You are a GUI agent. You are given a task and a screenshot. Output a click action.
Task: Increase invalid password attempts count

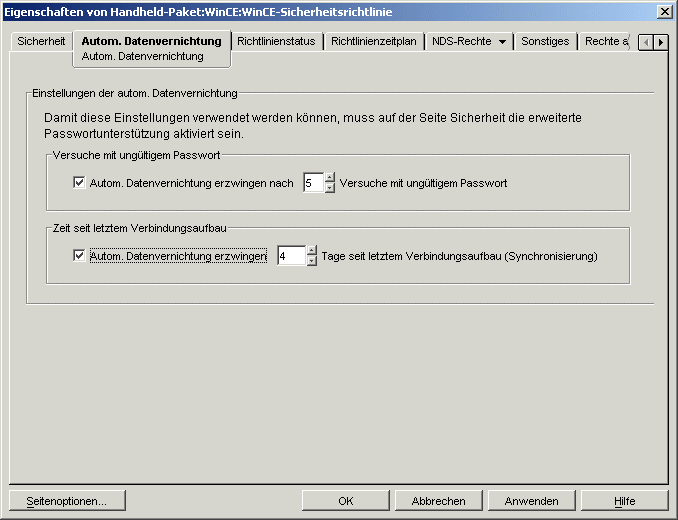click(x=330, y=178)
